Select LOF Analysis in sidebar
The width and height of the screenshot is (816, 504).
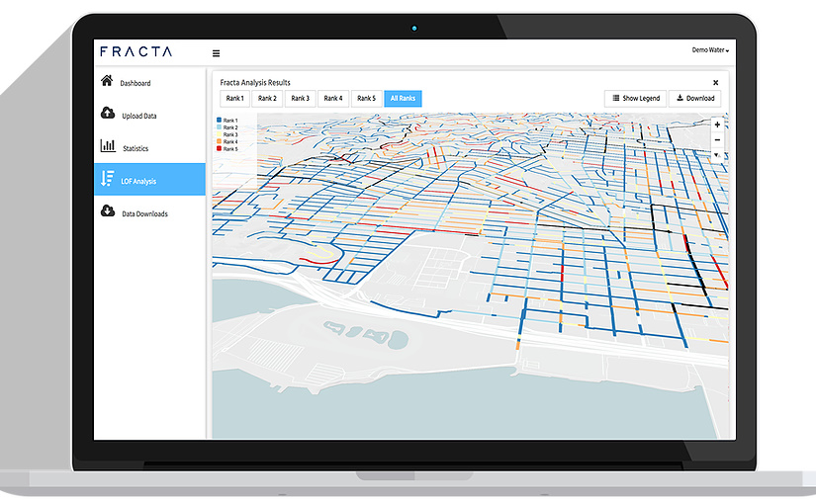150,180
